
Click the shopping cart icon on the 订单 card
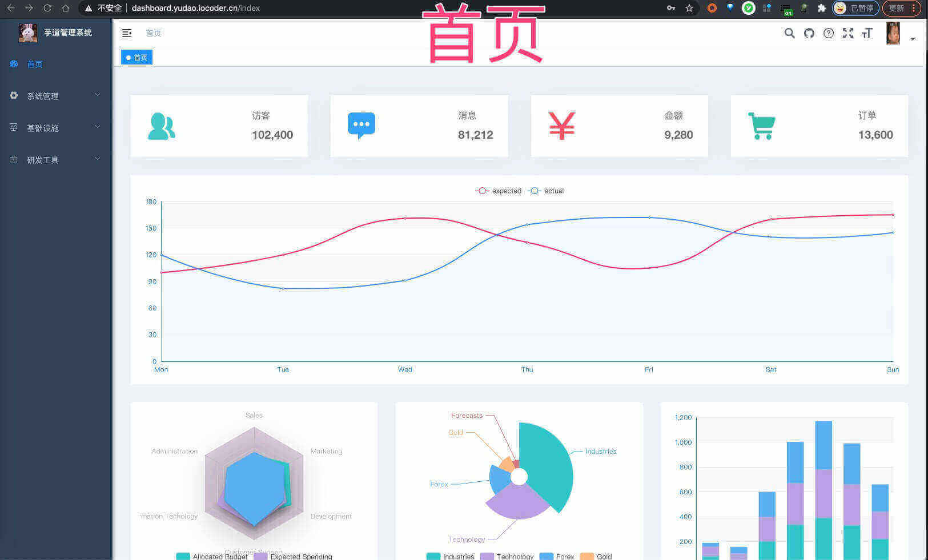click(762, 126)
